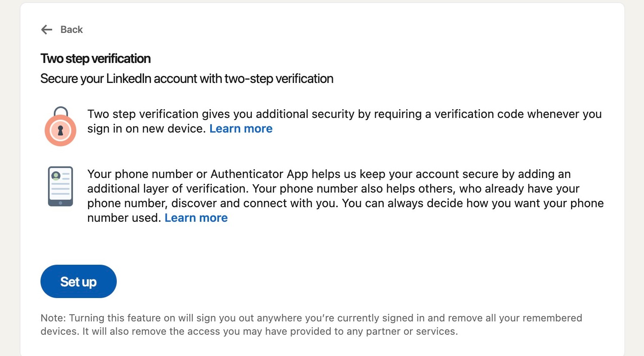
Task: Click the verification code description paragraph
Action: [344, 114]
